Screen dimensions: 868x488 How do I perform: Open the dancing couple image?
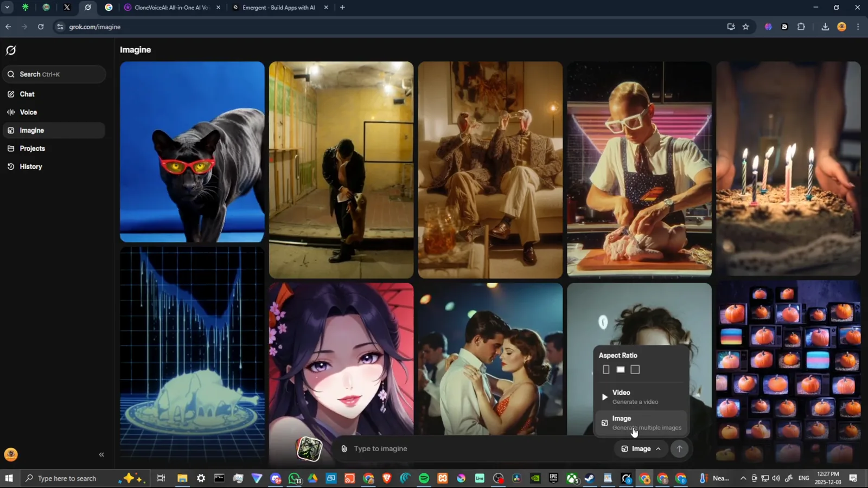490,359
